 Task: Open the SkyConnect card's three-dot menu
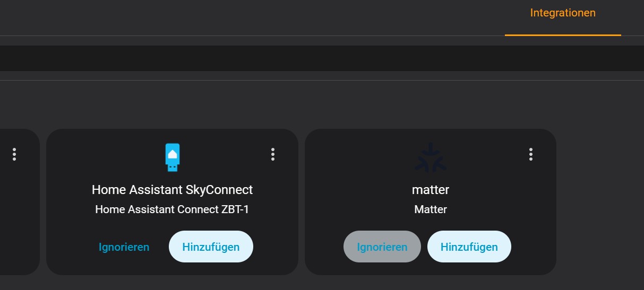tap(272, 154)
